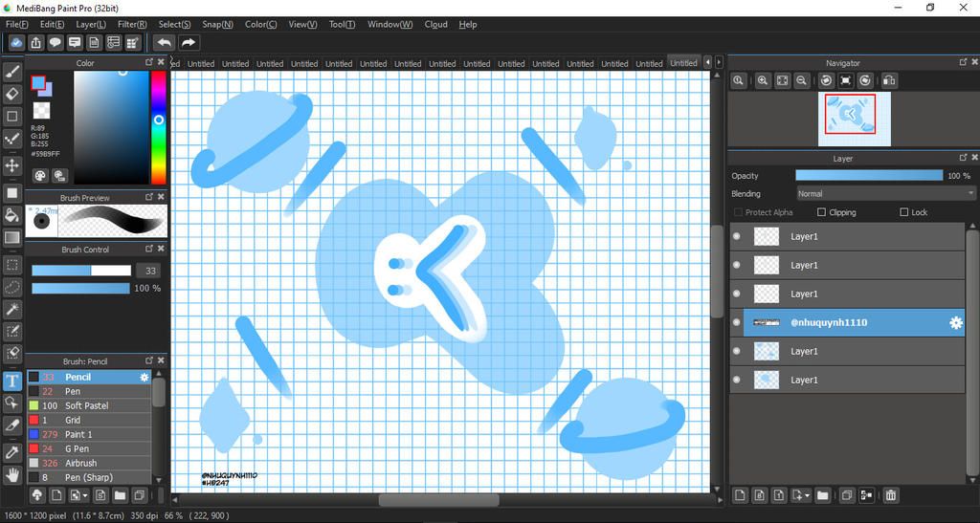Image resolution: width=980 pixels, height=523 pixels.
Task: Open settings gear on @nhuquynh1110 layer
Action: (956, 322)
